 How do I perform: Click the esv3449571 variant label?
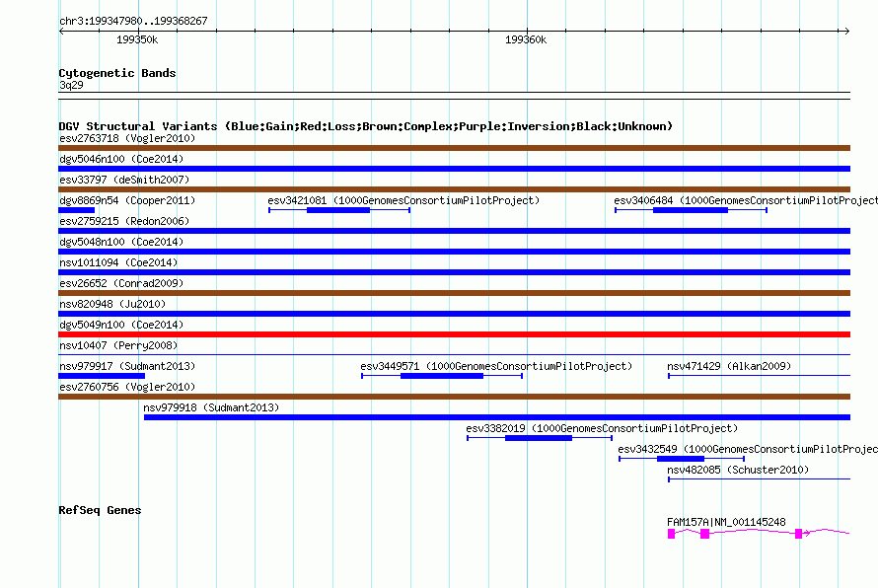496,366
